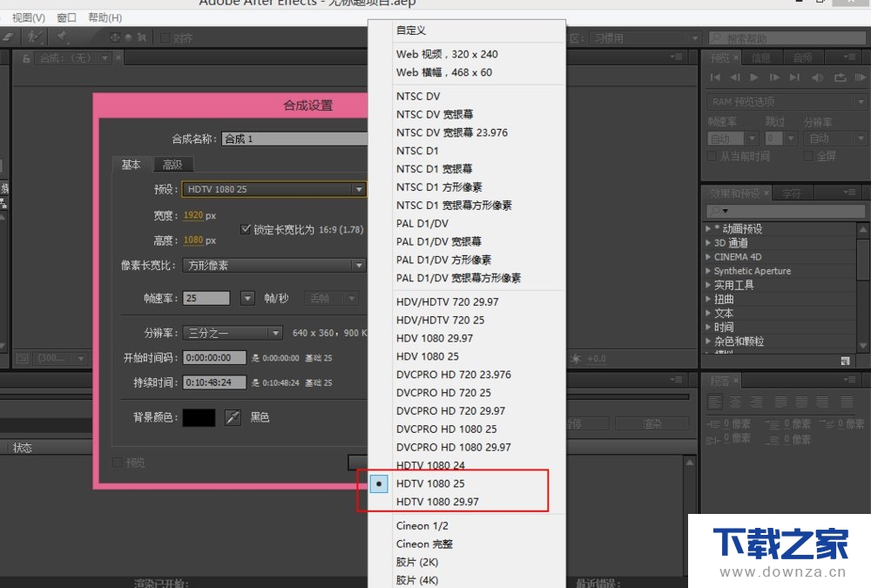The height and width of the screenshot is (588, 871).
Task: Toggle loop option in the preview panel
Action: [841, 78]
